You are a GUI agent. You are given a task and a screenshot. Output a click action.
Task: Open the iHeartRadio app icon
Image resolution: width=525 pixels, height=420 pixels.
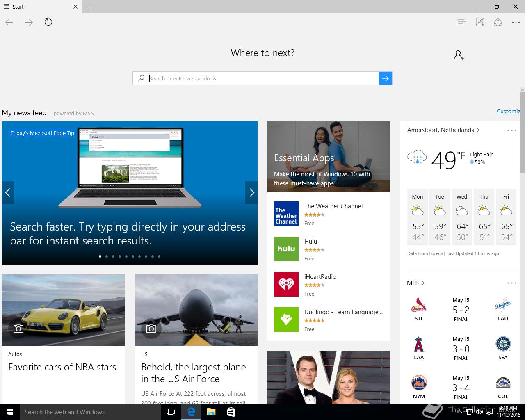point(286,284)
